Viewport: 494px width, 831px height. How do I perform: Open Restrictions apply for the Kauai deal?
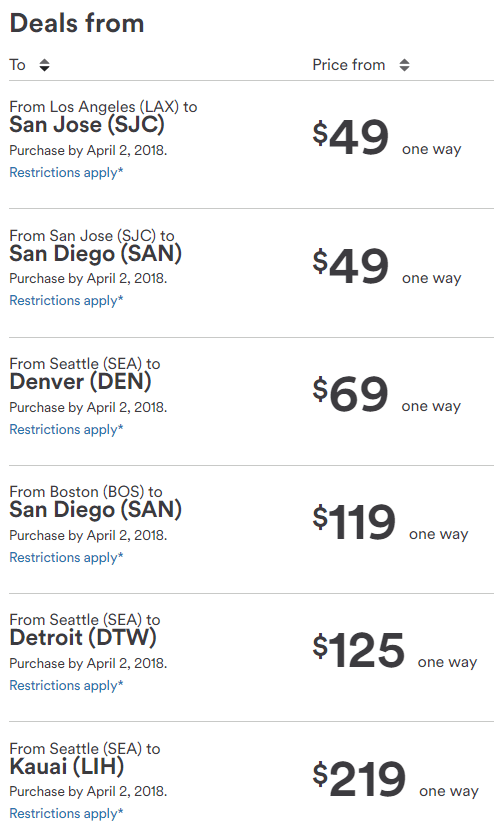point(66,814)
